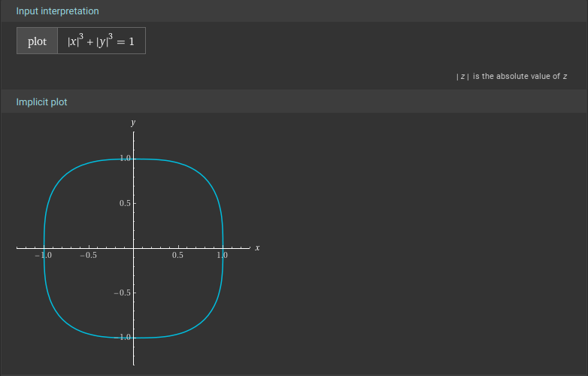The width and height of the screenshot is (588, 376).
Task: Click the 1.0 tick label on x-axis
Action: pyautogui.click(x=222, y=256)
